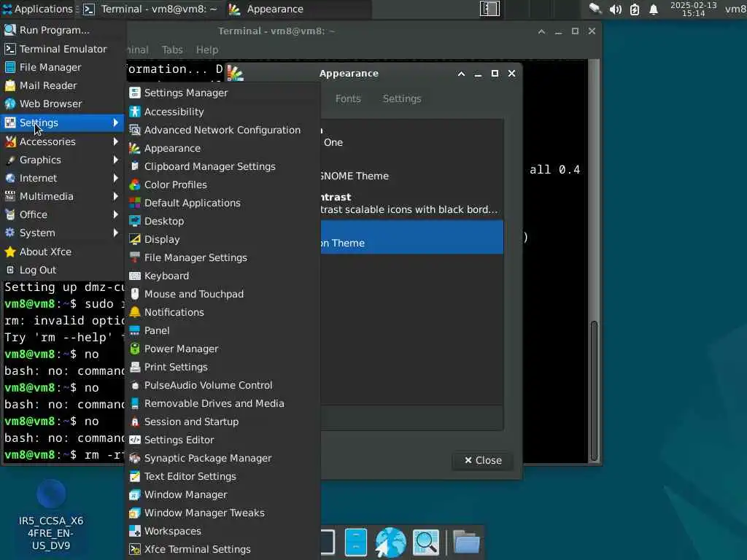Choose Run Program from Applications menu
This screenshot has width=747, height=560.
click(62, 30)
